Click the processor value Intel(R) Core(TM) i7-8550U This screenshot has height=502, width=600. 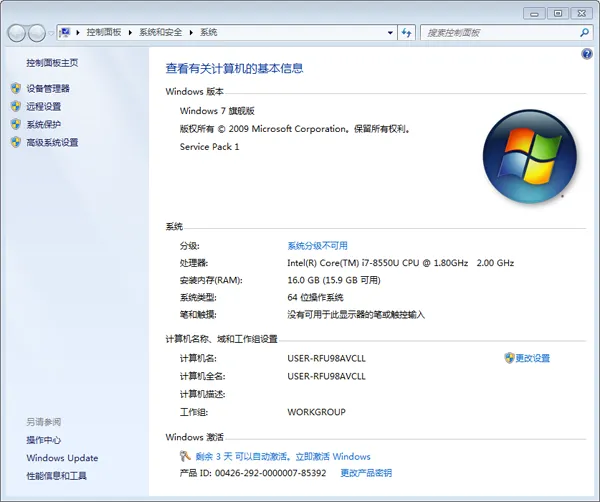[x=401, y=263]
